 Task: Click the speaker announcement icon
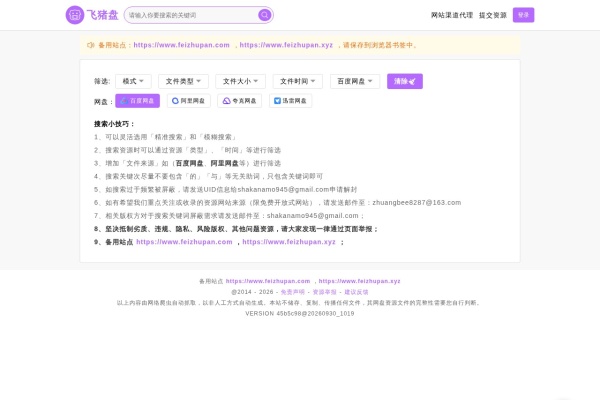90,45
